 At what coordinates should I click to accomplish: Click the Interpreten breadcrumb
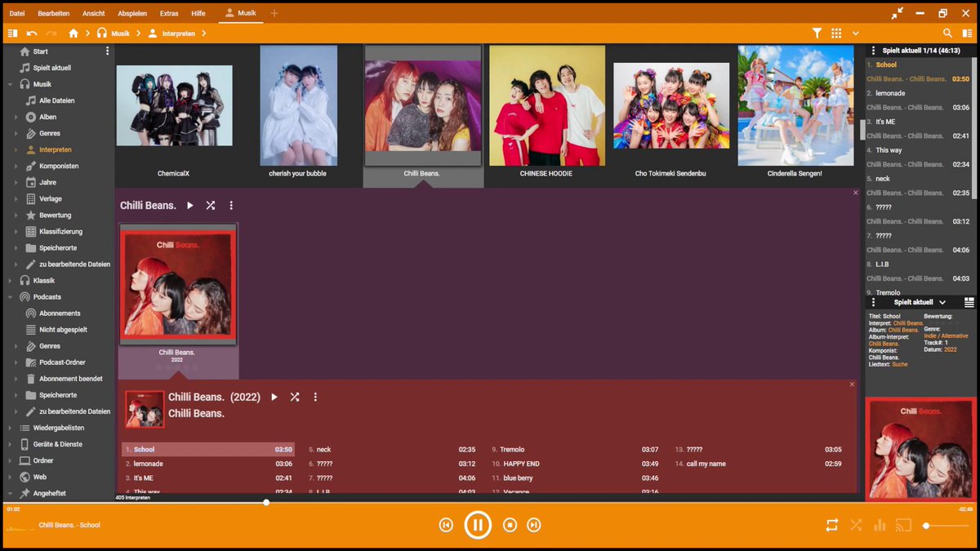pyautogui.click(x=180, y=33)
